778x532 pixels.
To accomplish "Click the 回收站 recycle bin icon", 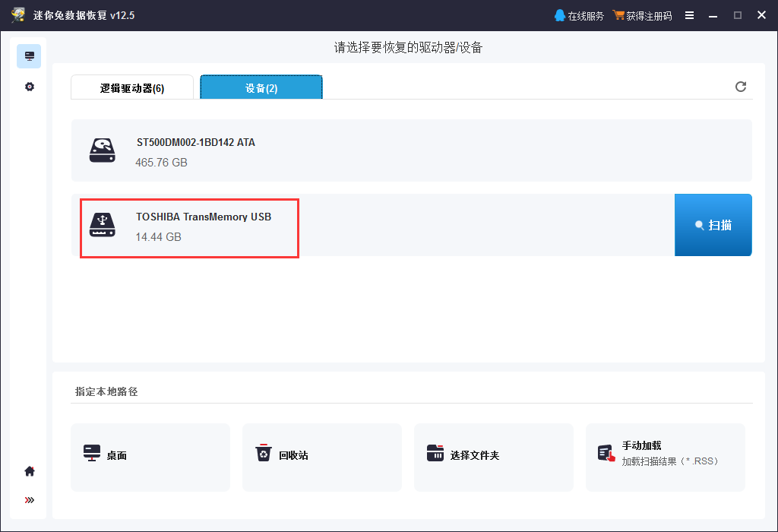I will 264,453.
